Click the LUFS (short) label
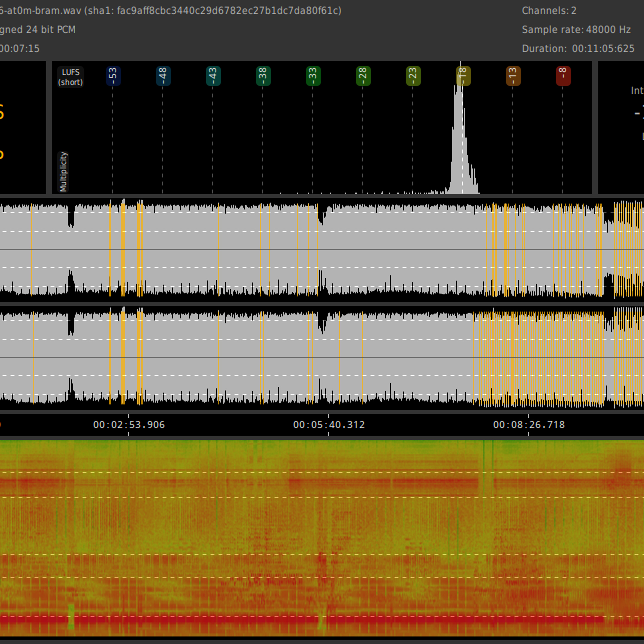 (70, 77)
